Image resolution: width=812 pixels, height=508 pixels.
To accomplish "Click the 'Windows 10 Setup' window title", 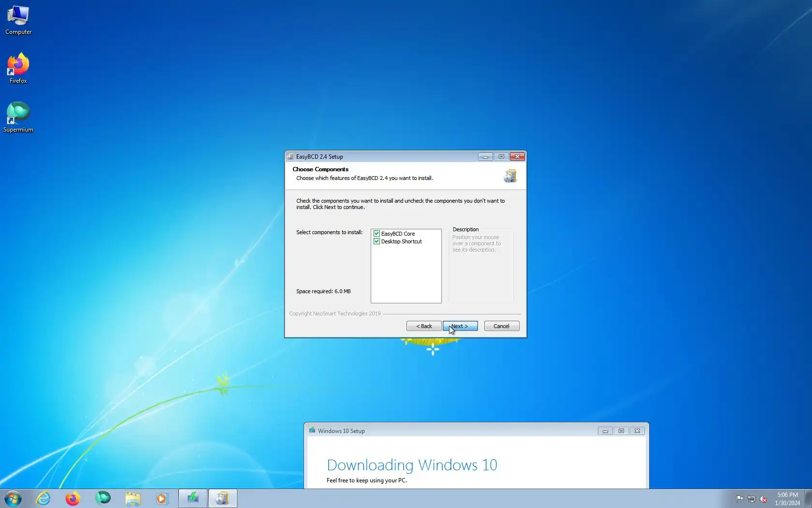I will click(341, 431).
